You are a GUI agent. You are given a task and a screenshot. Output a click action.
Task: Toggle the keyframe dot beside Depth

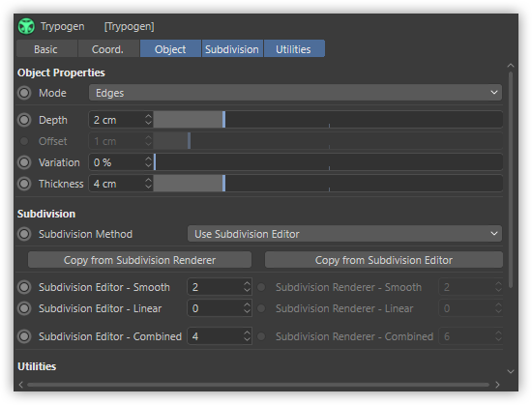click(24, 120)
